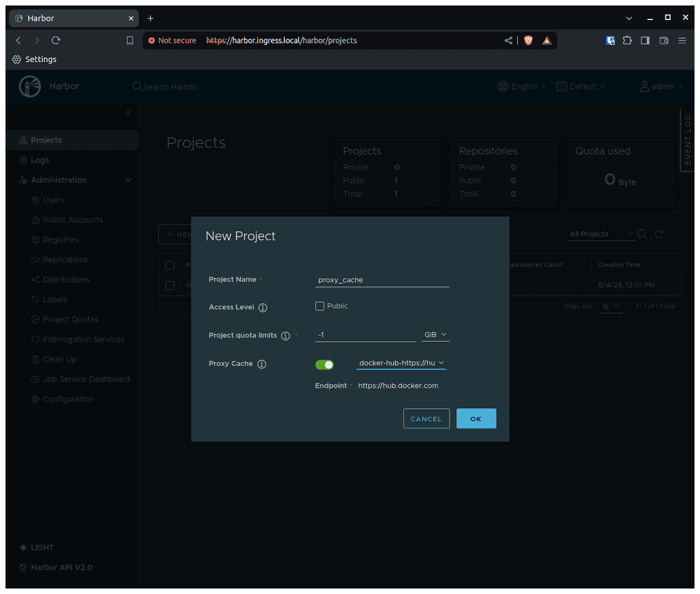Open the English language menu
Image resolution: width=700 pixels, height=594 pixels.
pos(521,86)
